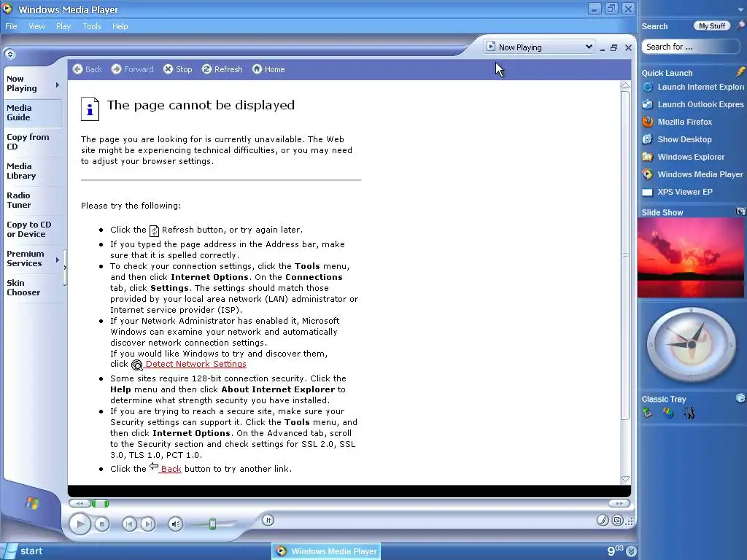Switch to skin mode
747x560 pixels.
coord(617,521)
